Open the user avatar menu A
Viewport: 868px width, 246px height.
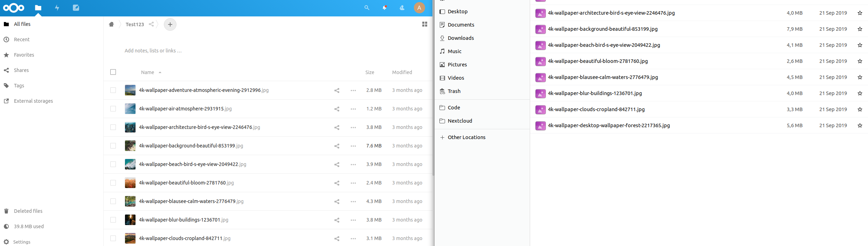[419, 8]
